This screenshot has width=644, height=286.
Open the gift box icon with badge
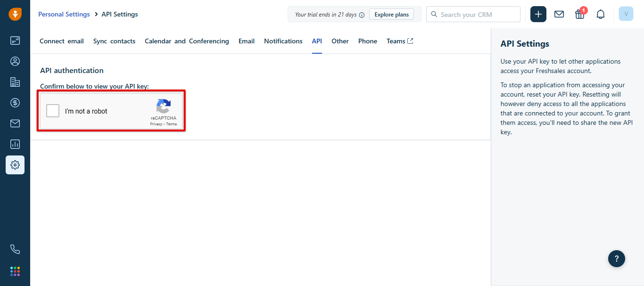pos(580,14)
